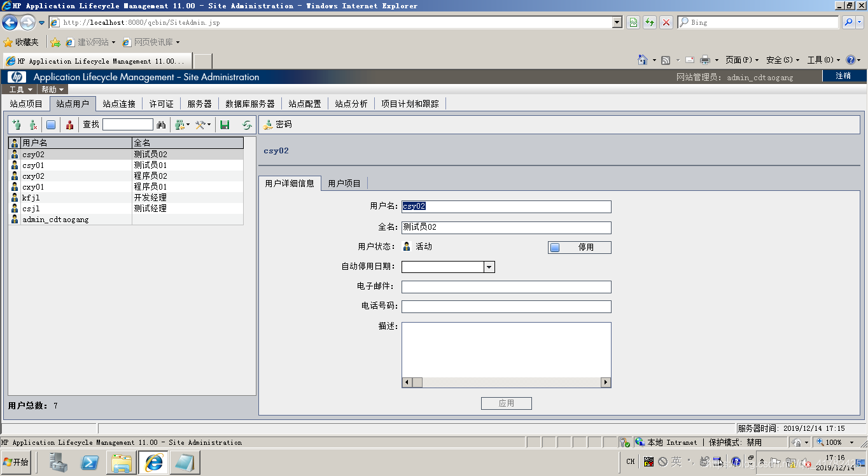Click the 停用 deactivate button

pyautogui.click(x=580, y=248)
